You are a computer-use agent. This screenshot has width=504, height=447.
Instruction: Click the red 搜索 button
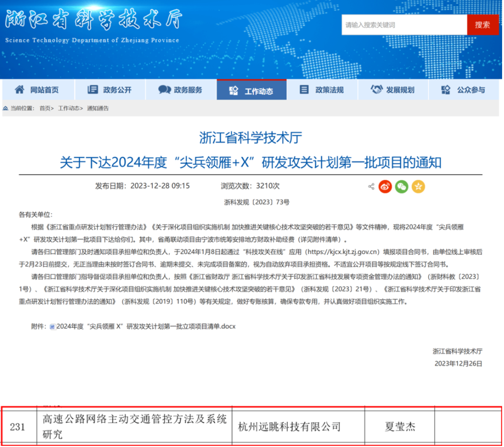[x=483, y=25]
